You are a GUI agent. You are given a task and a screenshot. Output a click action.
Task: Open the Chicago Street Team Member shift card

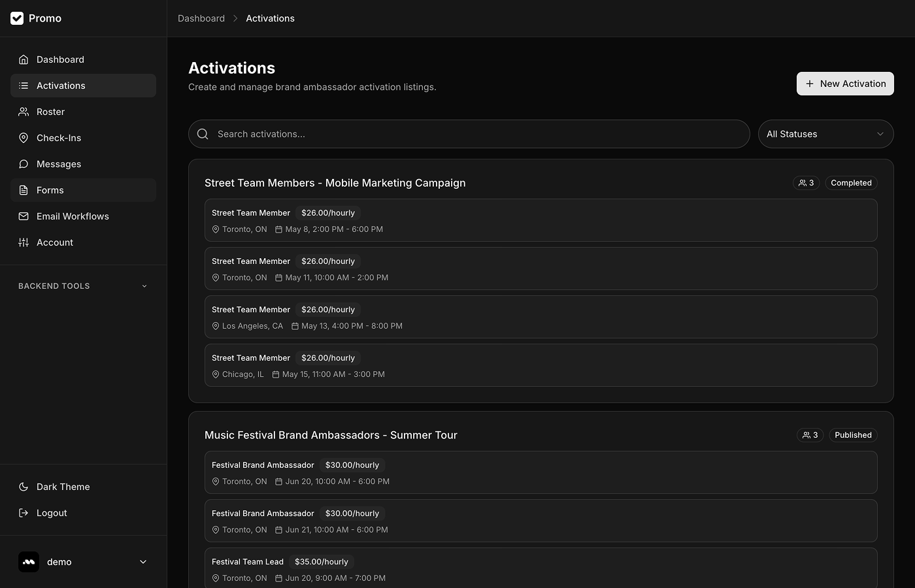coord(541,365)
